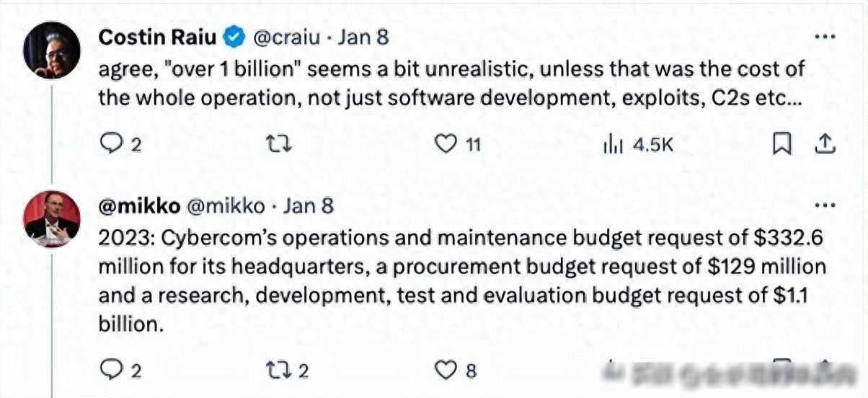Viewport: 868px width, 398px height.
Task: Open Jan 8 timestamp on Costin's tweet
Action: click(363, 37)
